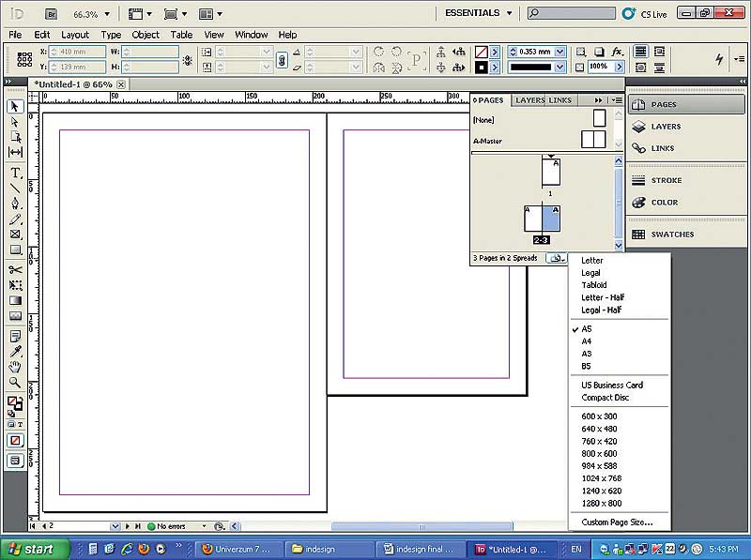Toggle Apply None button in toolbox
The image size is (751, 560).
(x=15, y=440)
